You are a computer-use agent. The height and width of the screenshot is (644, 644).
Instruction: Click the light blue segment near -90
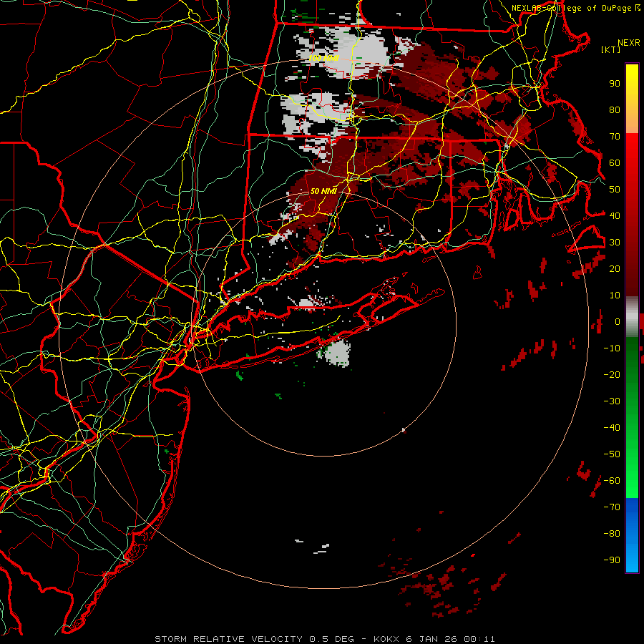point(632,560)
